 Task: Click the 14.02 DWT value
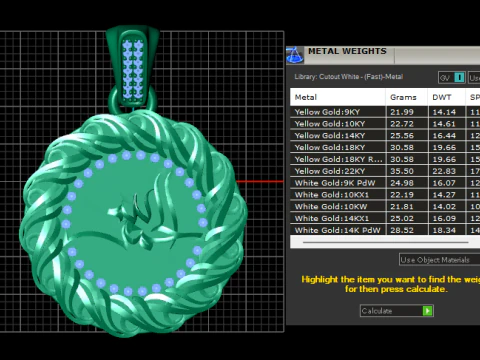(444, 207)
